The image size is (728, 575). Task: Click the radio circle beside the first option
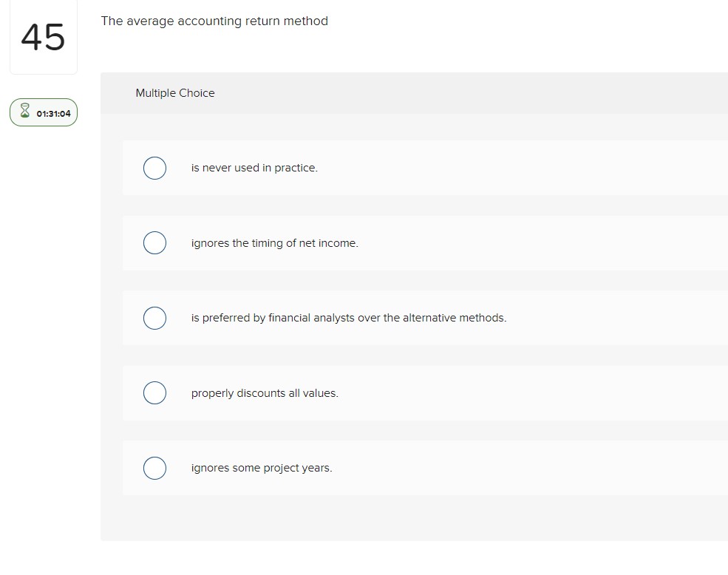point(154,168)
